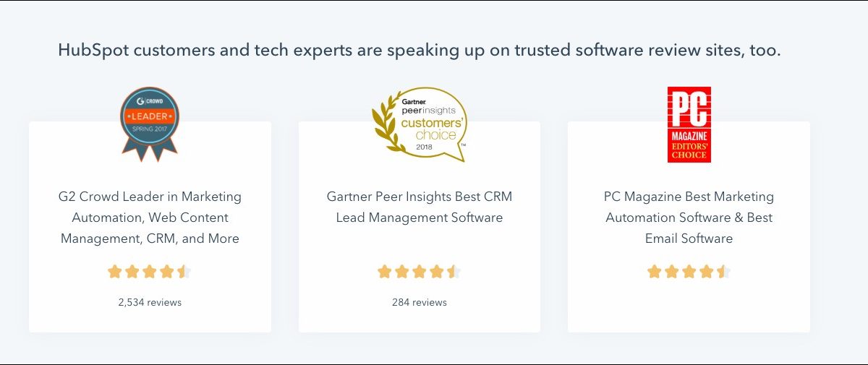The width and height of the screenshot is (868, 365).
Task: Choose the fourth star in G2 Crowd rating
Action: [x=167, y=272]
